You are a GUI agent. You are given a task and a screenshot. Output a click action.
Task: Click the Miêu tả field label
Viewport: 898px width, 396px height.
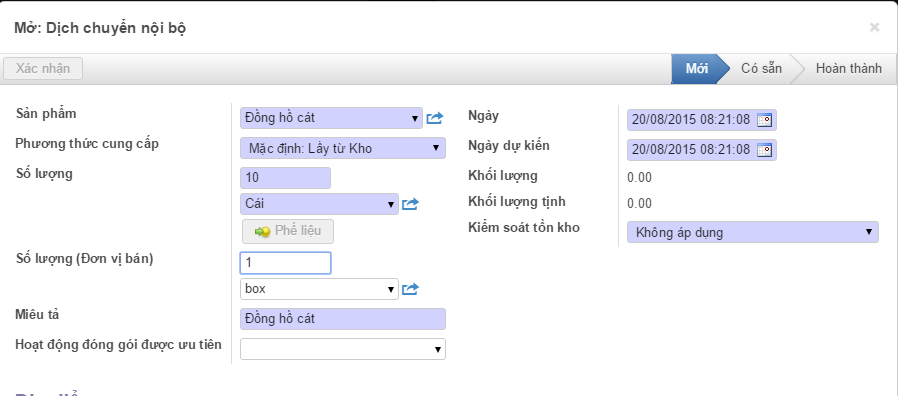(x=38, y=315)
